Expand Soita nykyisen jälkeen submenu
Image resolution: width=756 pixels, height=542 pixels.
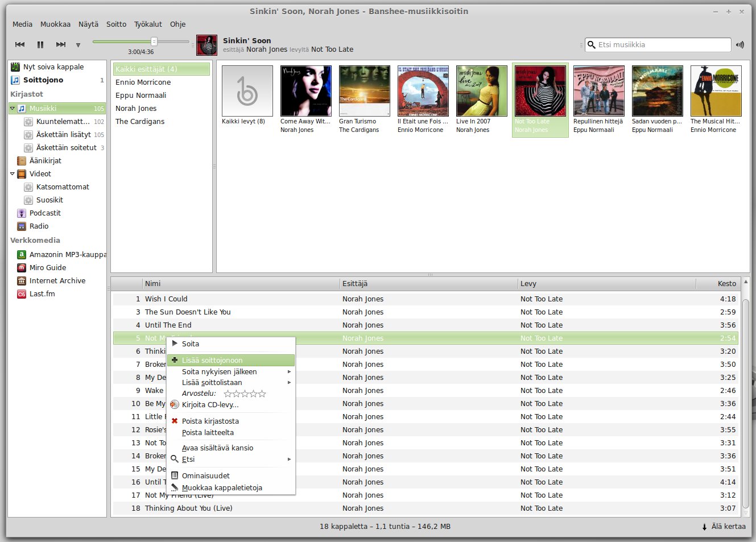pyautogui.click(x=231, y=372)
